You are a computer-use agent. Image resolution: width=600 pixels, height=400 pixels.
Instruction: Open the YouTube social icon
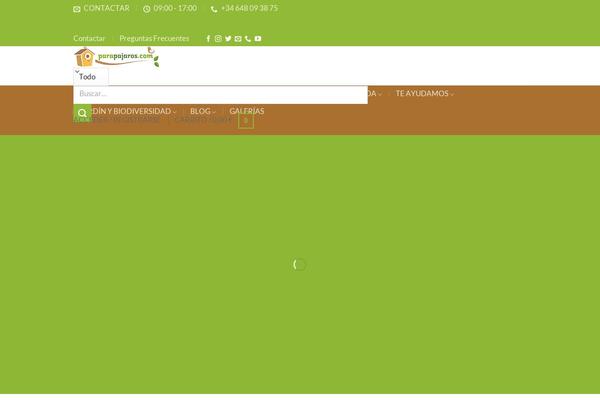(x=258, y=38)
